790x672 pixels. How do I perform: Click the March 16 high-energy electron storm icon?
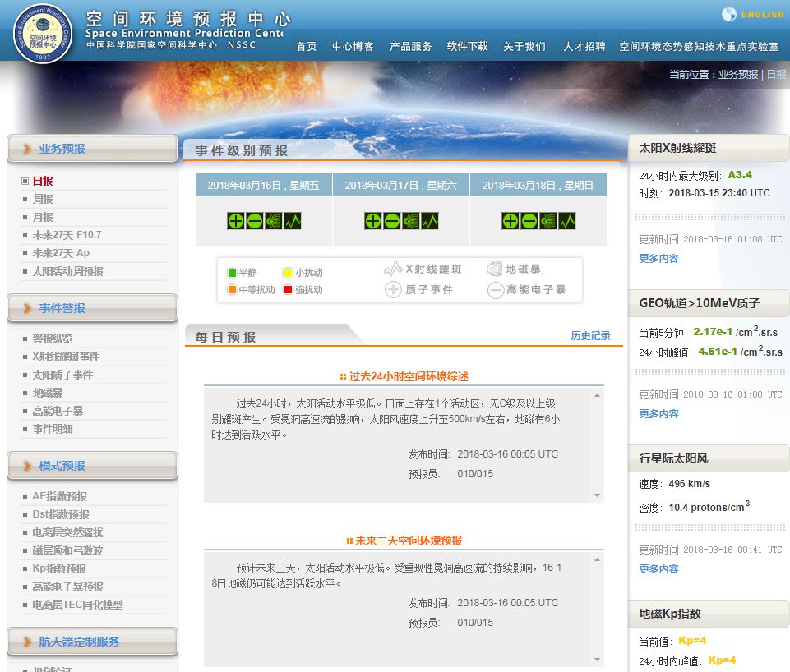pos(255,221)
